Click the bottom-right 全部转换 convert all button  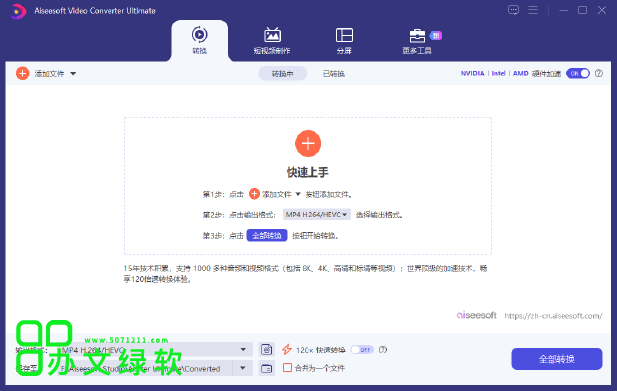pos(557,359)
